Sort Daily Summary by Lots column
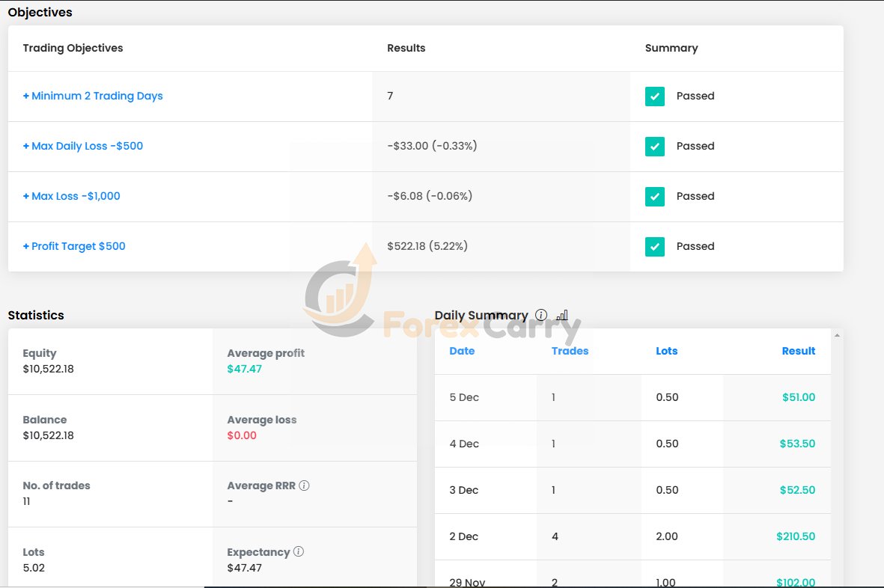Image resolution: width=884 pixels, height=588 pixels. point(666,351)
